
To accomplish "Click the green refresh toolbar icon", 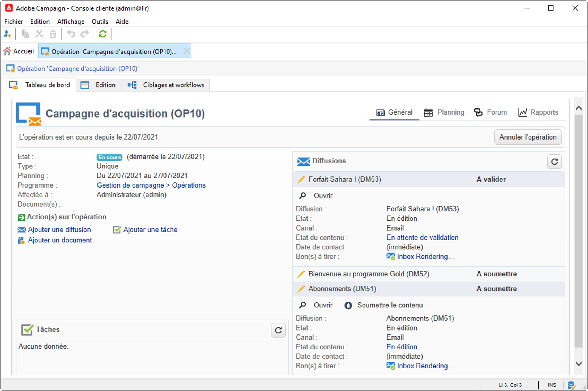I will (103, 34).
